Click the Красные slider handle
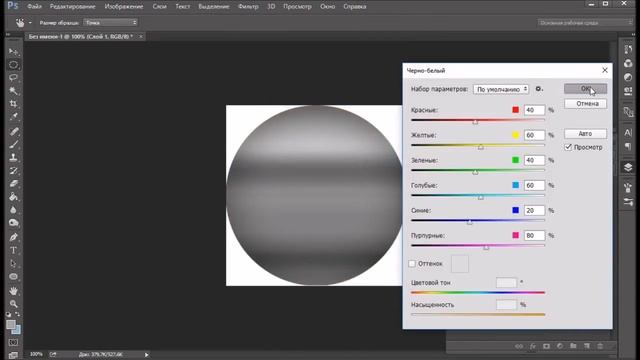 coord(475,122)
